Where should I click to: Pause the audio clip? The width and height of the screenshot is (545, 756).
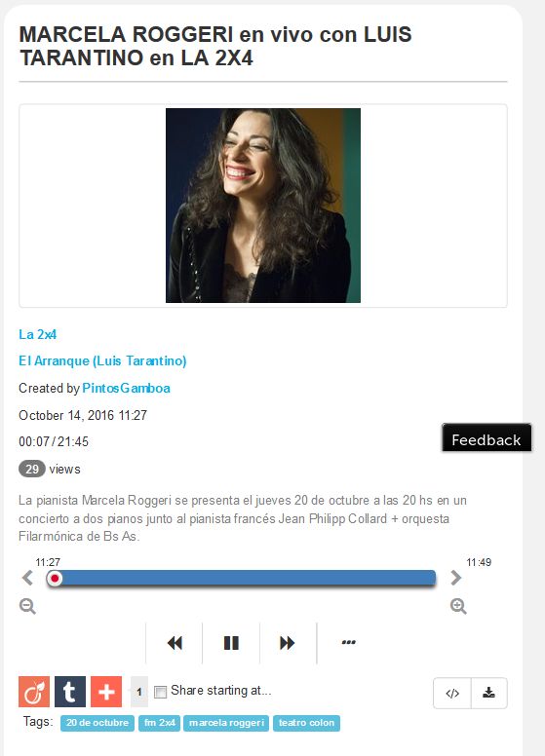point(231,643)
